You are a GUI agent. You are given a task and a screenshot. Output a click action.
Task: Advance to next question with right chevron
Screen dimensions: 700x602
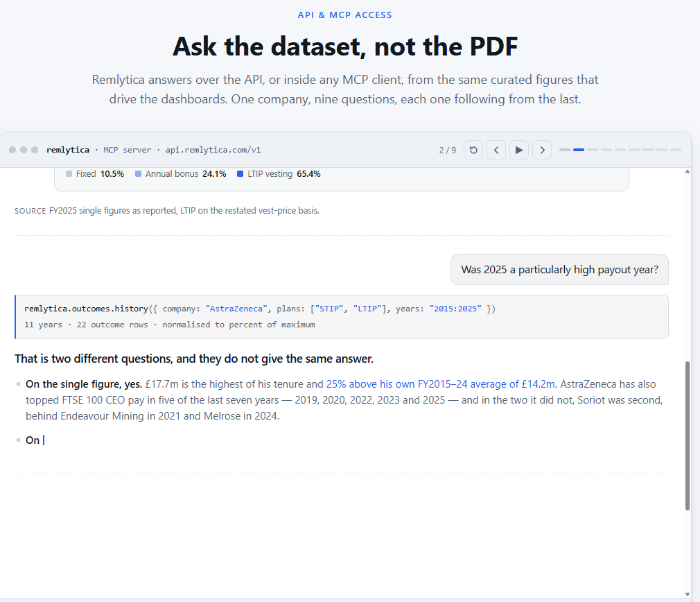coord(542,150)
